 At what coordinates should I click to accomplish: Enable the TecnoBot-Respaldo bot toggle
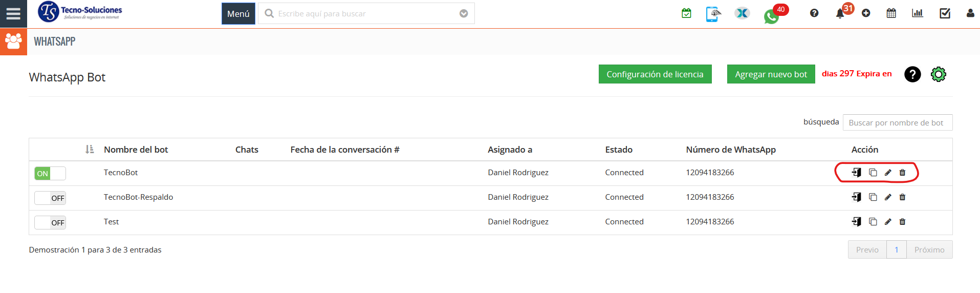50,198
